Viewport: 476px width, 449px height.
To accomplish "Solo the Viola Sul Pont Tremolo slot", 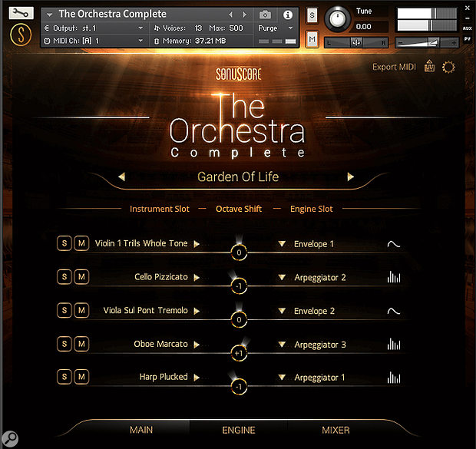I will 64,310.
